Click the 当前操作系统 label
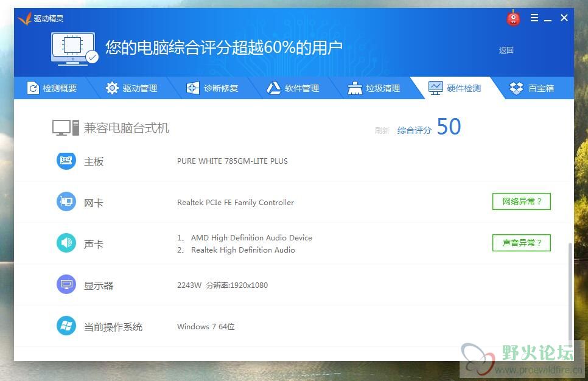Image resolution: width=588 pixels, height=381 pixels. click(113, 327)
